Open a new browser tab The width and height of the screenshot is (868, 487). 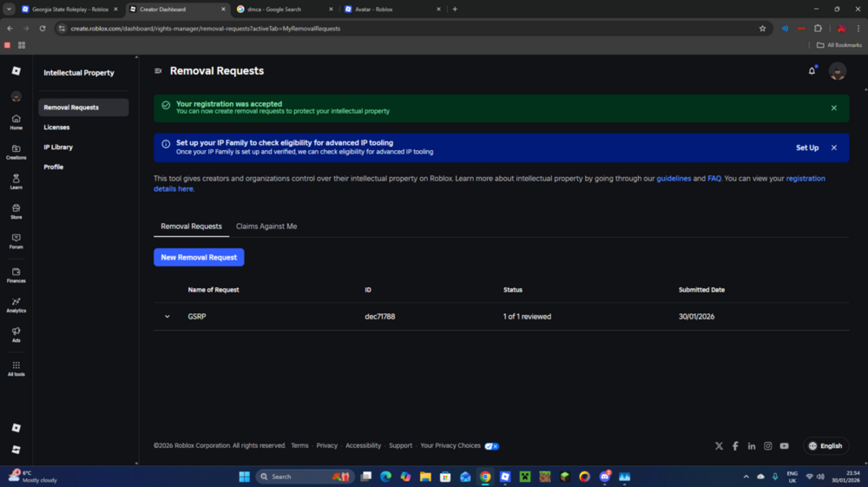pyautogui.click(x=455, y=10)
